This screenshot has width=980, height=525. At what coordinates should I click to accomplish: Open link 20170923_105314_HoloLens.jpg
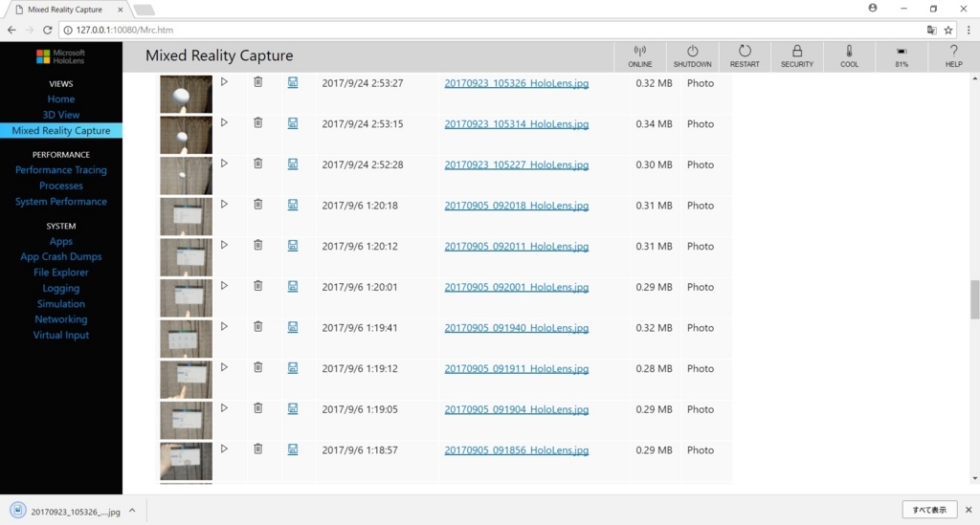tap(516, 123)
